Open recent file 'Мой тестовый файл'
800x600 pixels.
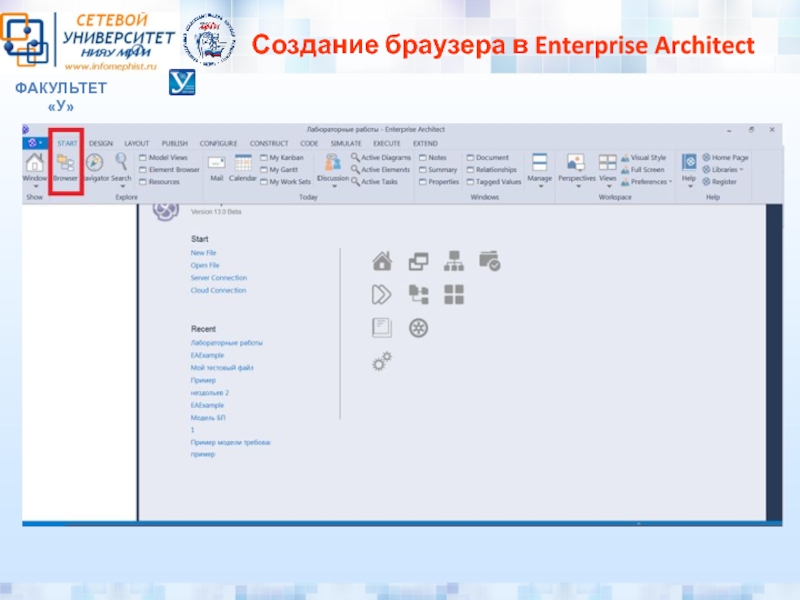[x=222, y=367]
